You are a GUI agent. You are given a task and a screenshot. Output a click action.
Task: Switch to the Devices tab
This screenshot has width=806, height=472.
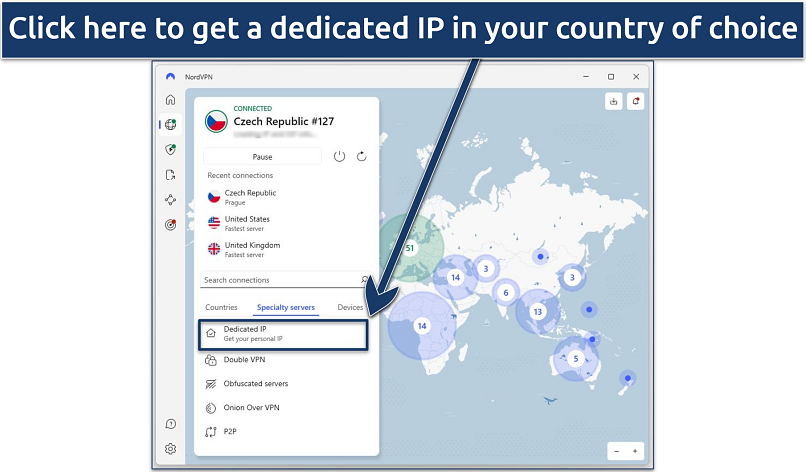350,307
